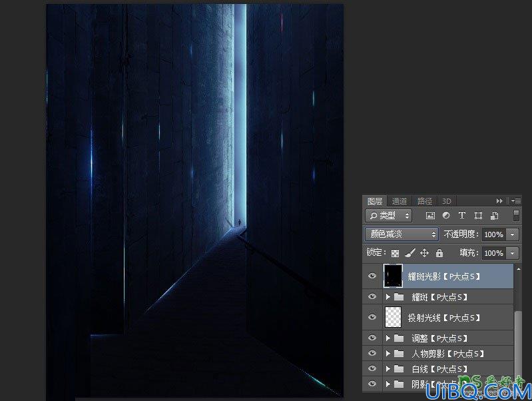The width and height of the screenshot is (532, 401).
Task: Toggle the layer filtering on/off switch
Action: pos(516,215)
